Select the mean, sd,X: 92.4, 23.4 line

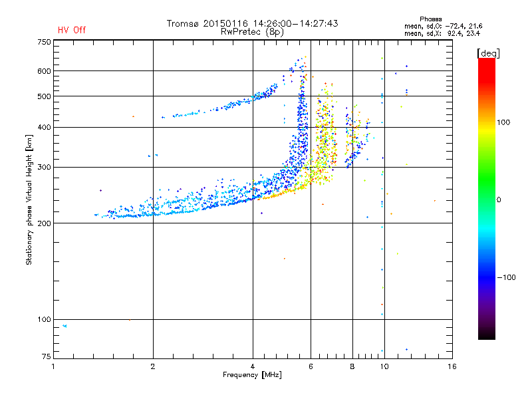point(442,33)
